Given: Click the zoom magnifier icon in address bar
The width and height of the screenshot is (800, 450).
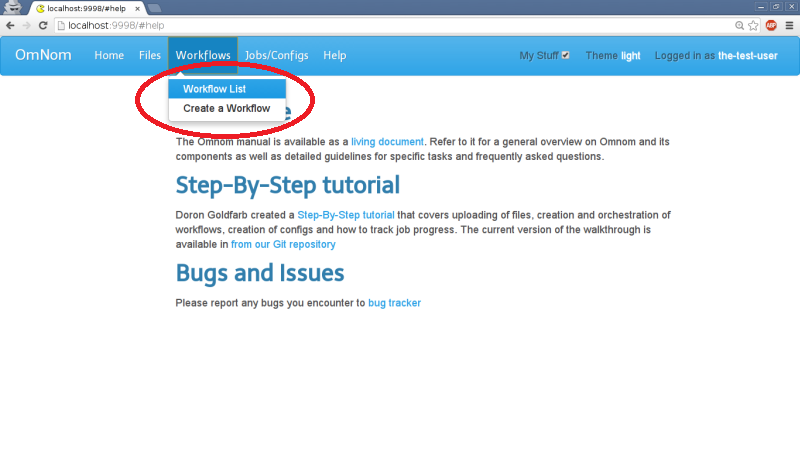Looking at the screenshot, I should 739,26.
